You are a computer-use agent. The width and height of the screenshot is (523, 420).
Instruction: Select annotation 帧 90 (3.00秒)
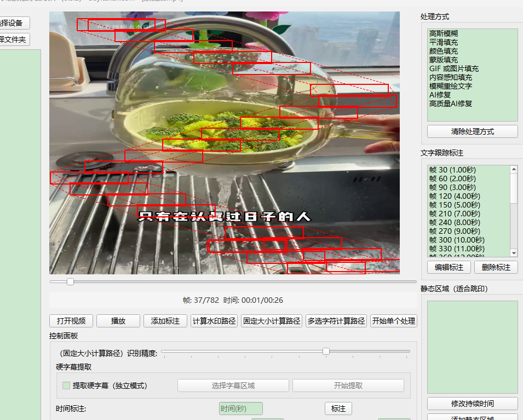tap(452, 187)
